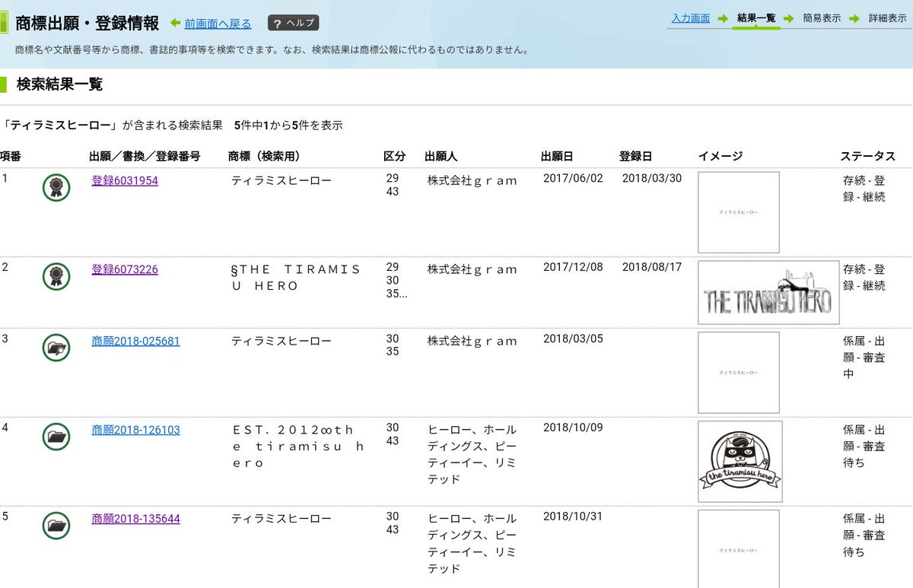Viewport: 913px width, 588px height.
Task: Click the 出願人 column header
Action: pos(441,157)
